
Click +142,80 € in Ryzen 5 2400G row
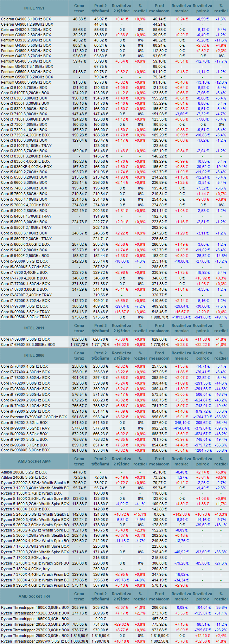click(182, 514)
